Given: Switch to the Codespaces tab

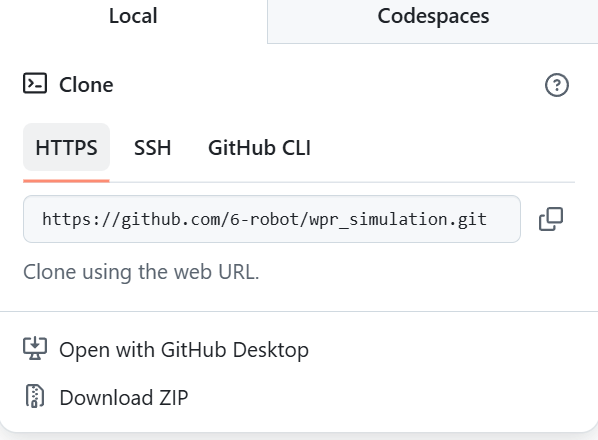Looking at the screenshot, I should 433,16.
